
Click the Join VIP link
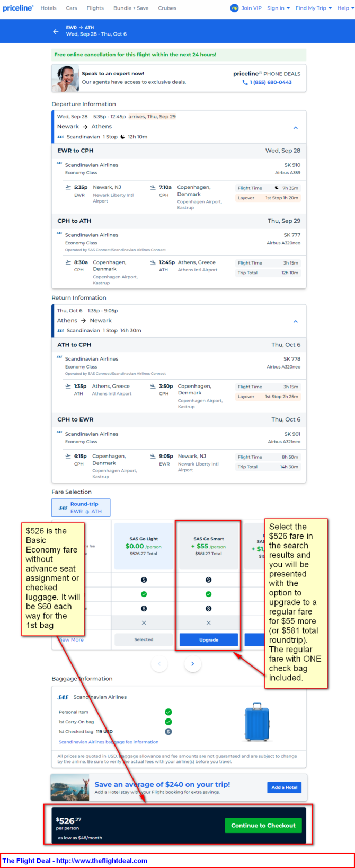click(x=252, y=8)
